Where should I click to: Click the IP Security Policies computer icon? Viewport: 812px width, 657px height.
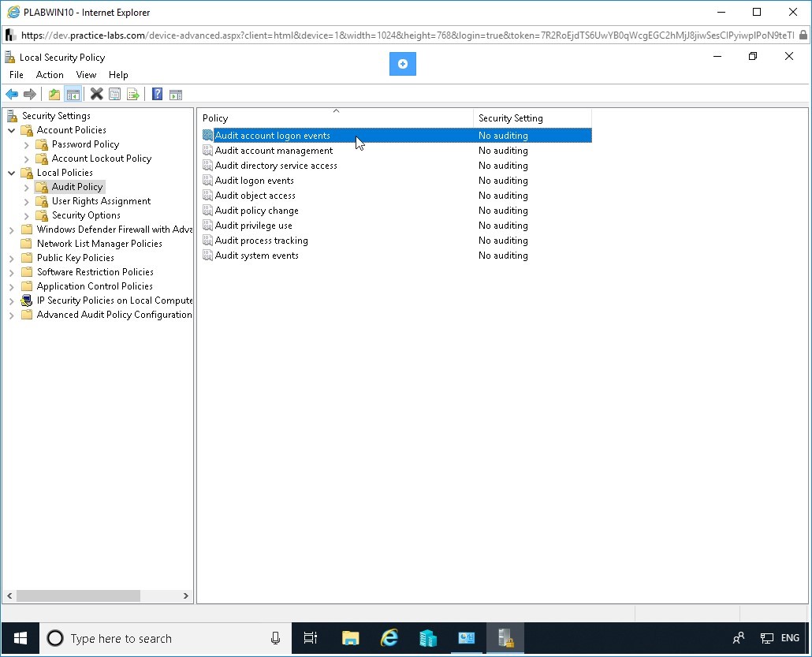point(27,301)
